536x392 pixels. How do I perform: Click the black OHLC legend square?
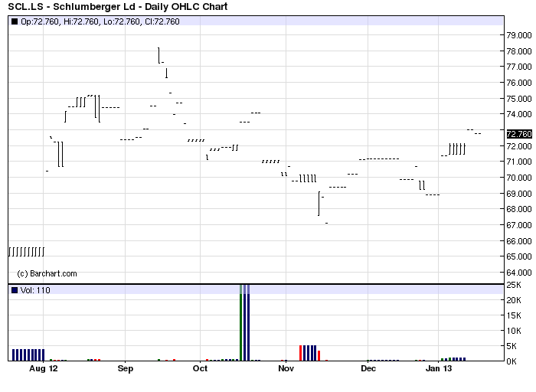(x=15, y=21)
